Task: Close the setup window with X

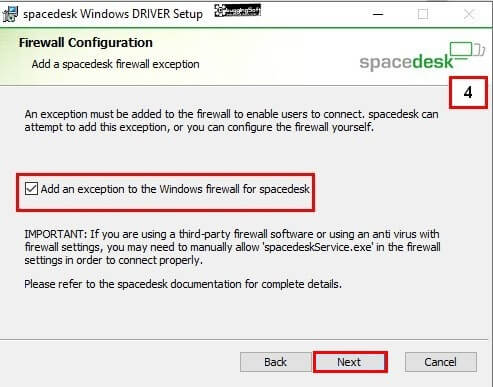Action: click(x=469, y=14)
